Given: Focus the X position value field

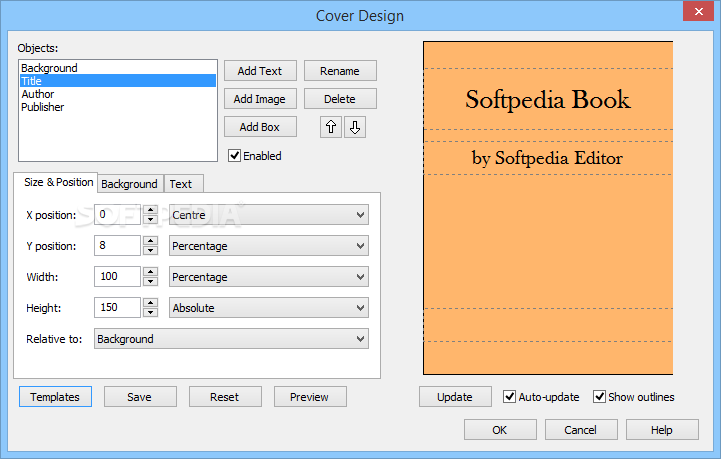Looking at the screenshot, I should (117, 215).
